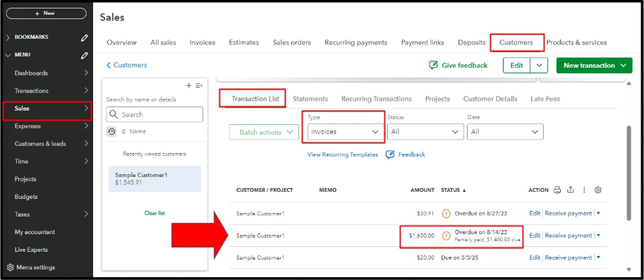Click the pencil icon next to BOOKMARKS
The height and width of the screenshot is (280, 644).
click(x=84, y=37)
